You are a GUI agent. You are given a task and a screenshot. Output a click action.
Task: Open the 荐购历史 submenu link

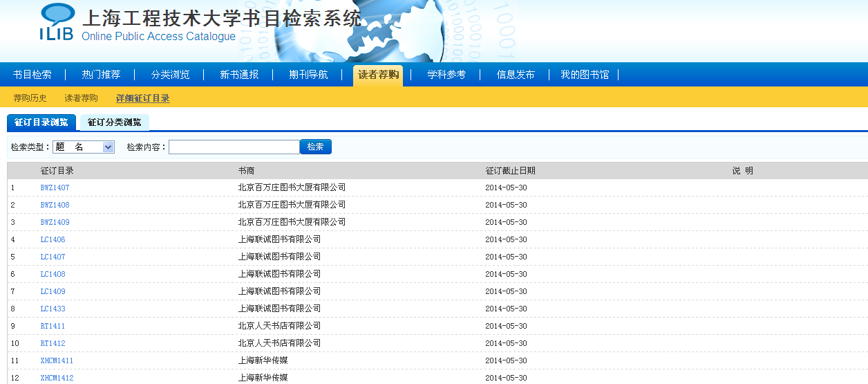pyautogui.click(x=30, y=98)
